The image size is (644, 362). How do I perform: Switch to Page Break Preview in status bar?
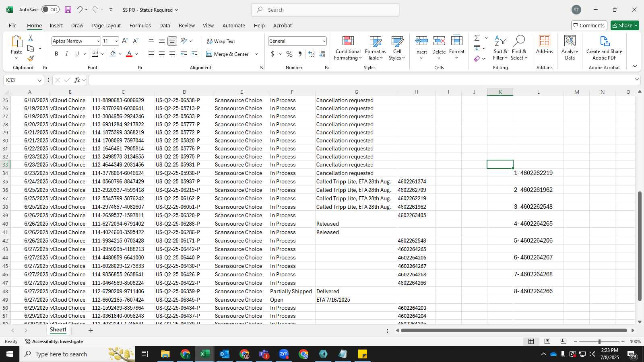pos(563,341)
